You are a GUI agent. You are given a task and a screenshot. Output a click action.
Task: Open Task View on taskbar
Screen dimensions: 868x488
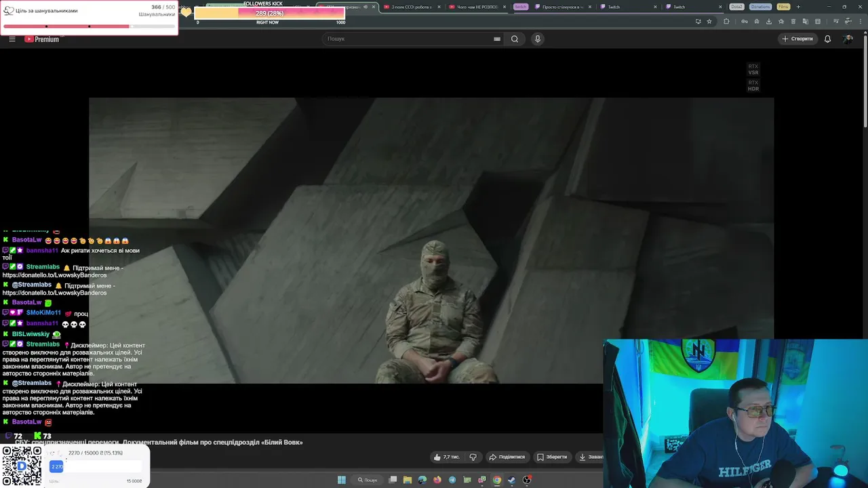pyautogui.click(x=393, y=480)
